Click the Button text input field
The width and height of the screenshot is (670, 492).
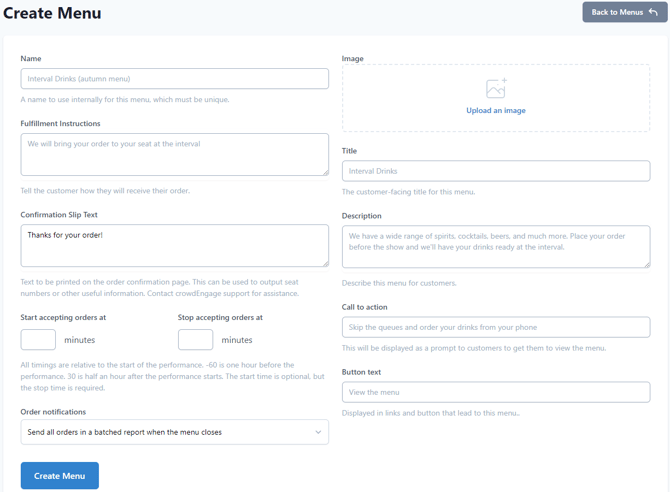[x=496, y=392]
